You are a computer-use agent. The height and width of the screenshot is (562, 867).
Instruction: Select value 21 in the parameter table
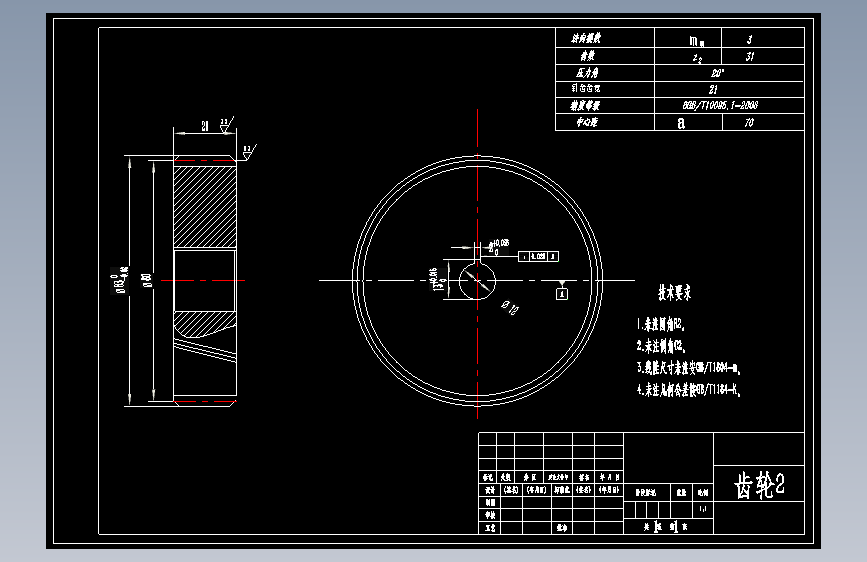tap(713, 89)
